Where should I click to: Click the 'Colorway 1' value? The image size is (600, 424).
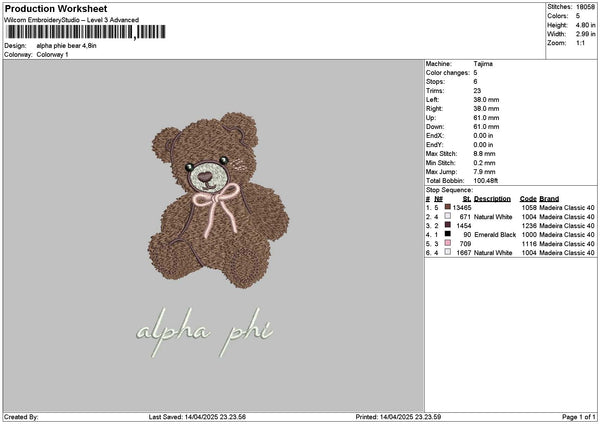(52, 55)
